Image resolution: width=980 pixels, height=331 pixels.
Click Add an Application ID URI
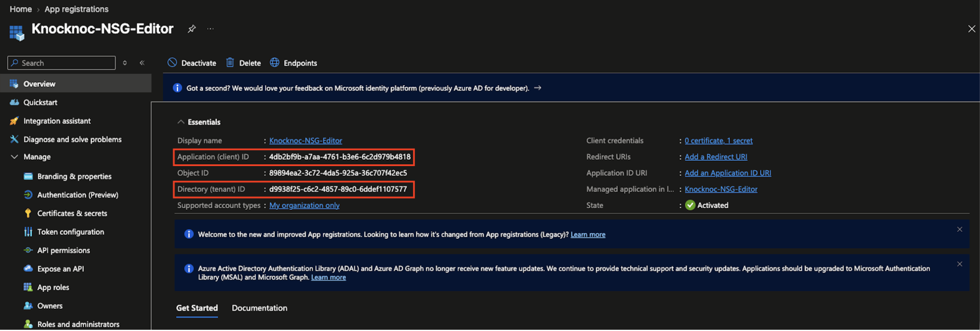[728, 173]
